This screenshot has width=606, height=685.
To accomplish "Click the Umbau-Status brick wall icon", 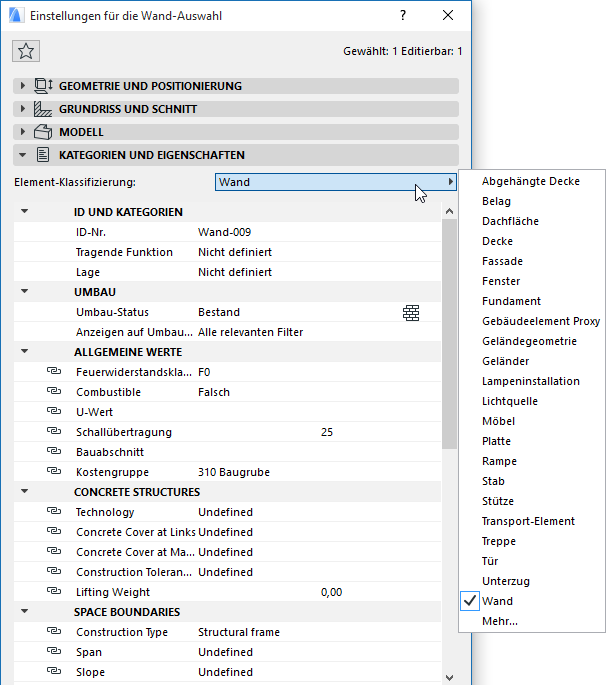I will click(411, 313).
